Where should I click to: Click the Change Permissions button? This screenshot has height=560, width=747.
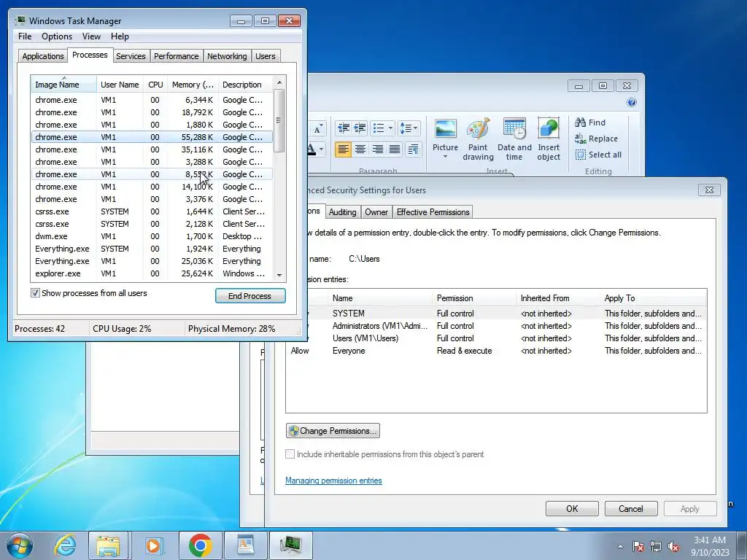[x=333, y=430]
